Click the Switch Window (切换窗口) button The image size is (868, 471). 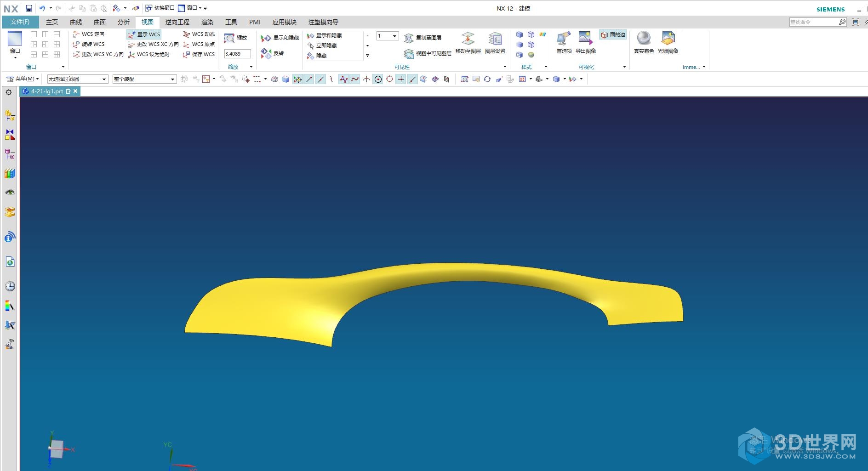click(160, 8)
